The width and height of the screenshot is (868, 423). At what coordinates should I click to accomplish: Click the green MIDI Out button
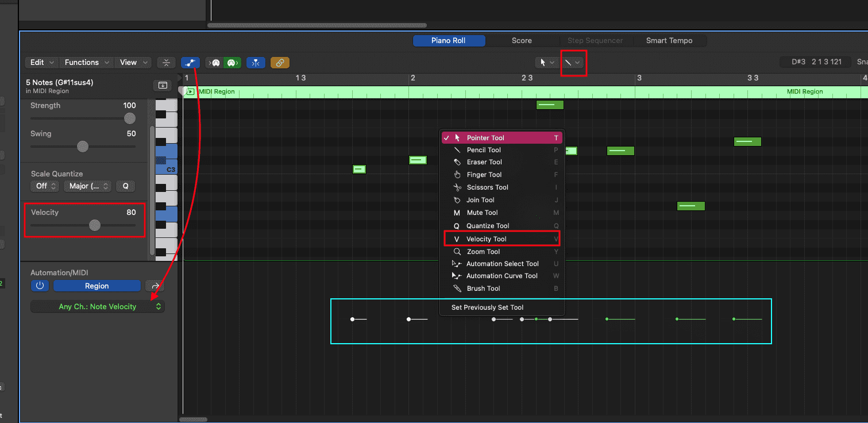pyautogui.click(x=232, y=63)
